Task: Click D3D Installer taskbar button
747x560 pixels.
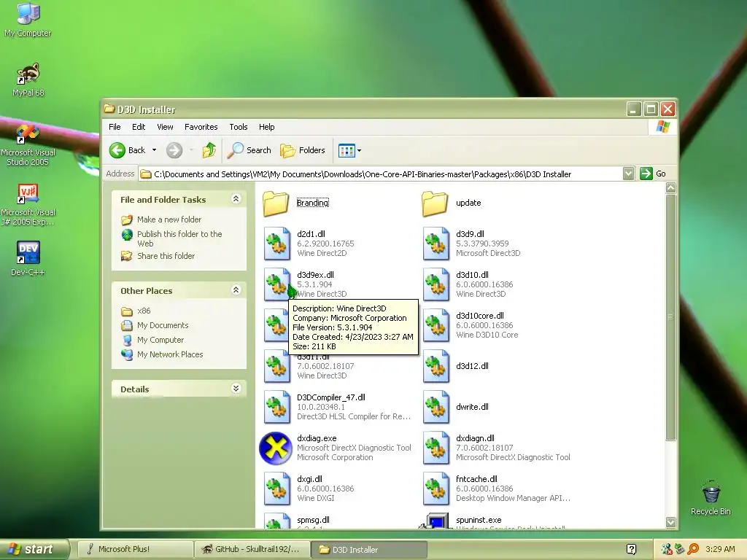Action: 369,550
